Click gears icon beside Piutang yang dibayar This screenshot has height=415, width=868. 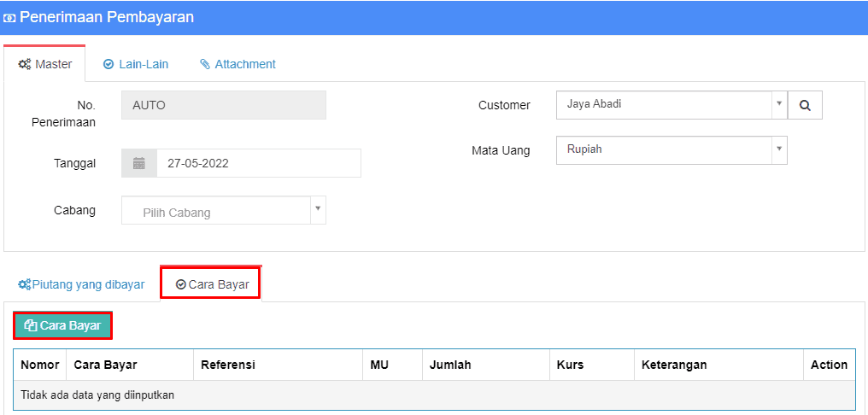(25, 284)
